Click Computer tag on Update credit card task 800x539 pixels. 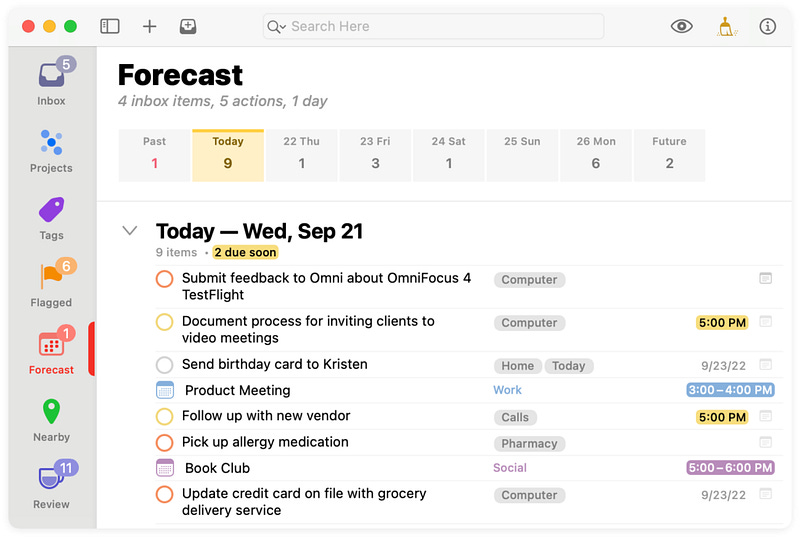pyautogui.click(x=529, y=495)
